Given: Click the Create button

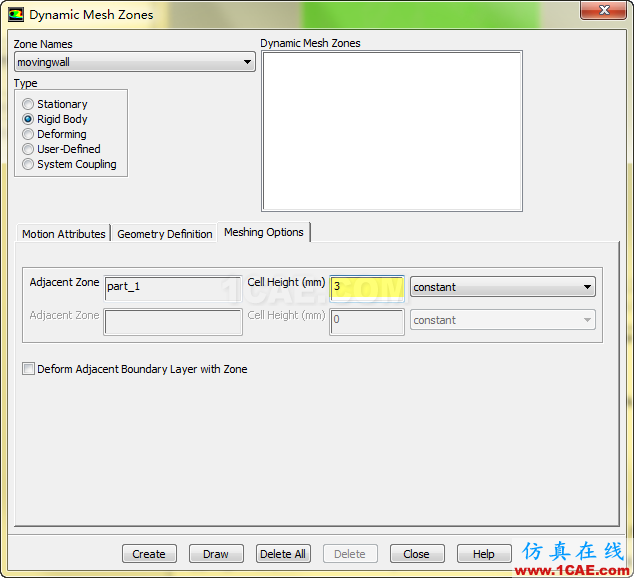Looking at the screenshot, I should [149, 554].
